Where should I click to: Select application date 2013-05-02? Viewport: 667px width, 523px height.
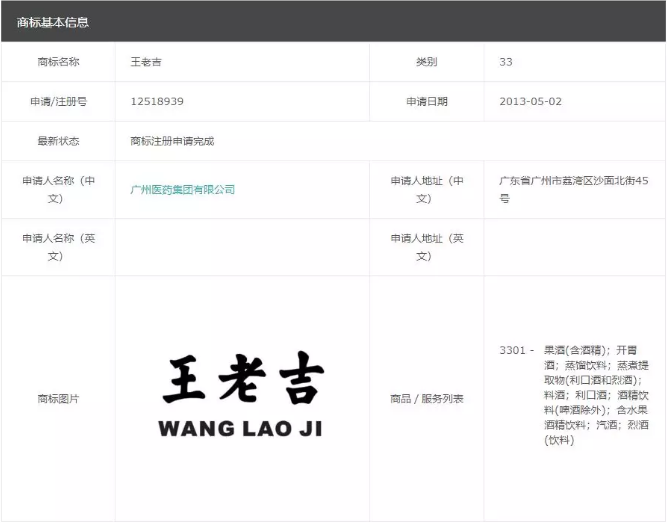(x=530, y=101)
